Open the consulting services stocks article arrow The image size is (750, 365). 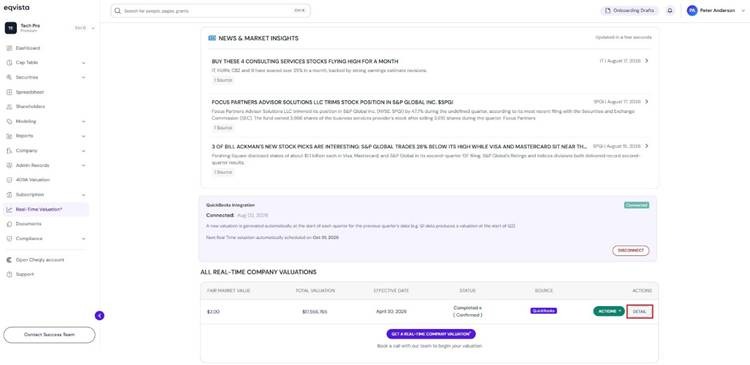(x=647, y=61)
